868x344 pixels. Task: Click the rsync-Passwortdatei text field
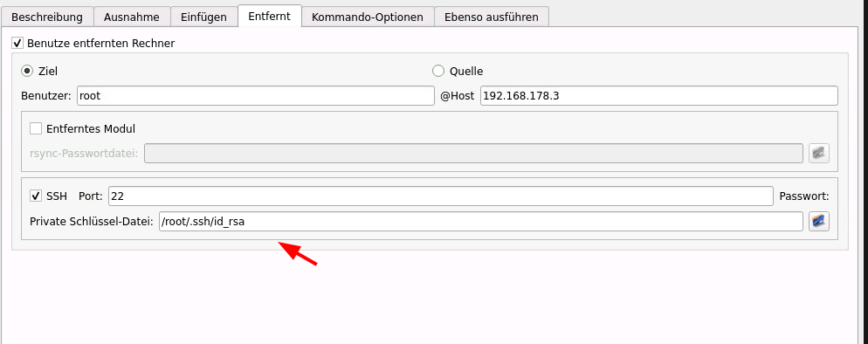[x=473, y=153]
